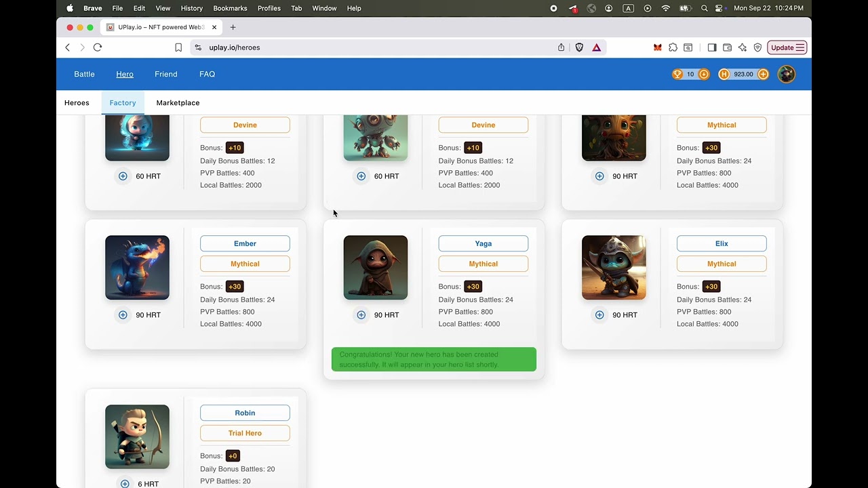Select the Robin archer hero image

pyautogui.click(x=137, y=436)
